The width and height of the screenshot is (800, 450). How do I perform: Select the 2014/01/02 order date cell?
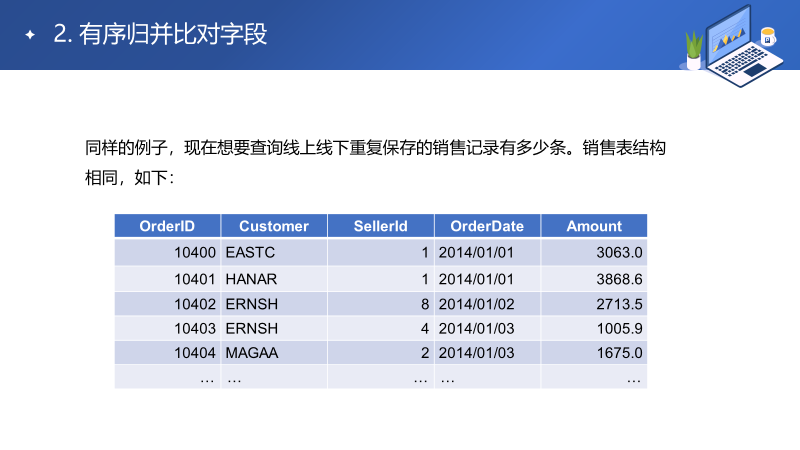click(487, 303)
